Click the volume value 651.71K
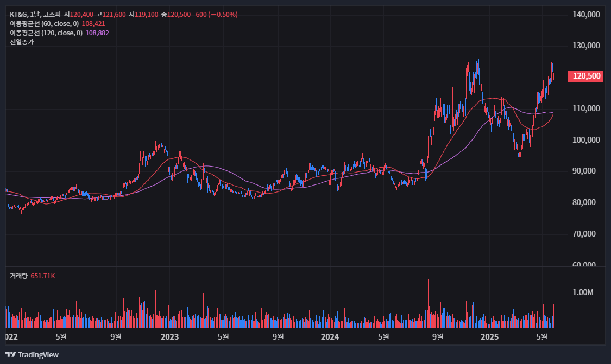Screen dimensions: 611x364 coord(43,276)
